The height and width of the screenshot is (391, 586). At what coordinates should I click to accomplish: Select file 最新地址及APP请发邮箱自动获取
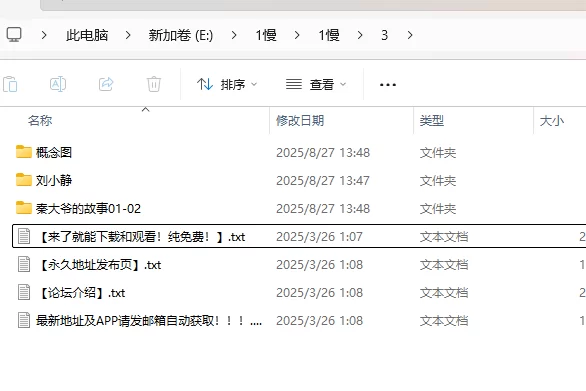(149, 321)
